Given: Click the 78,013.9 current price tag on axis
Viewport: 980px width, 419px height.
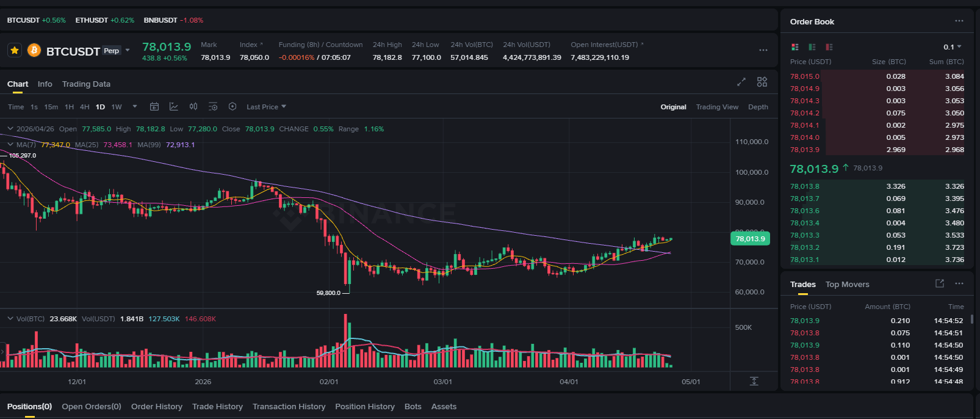Looking at the screenshot, I should pyautogui.click(x=750, y=239).
